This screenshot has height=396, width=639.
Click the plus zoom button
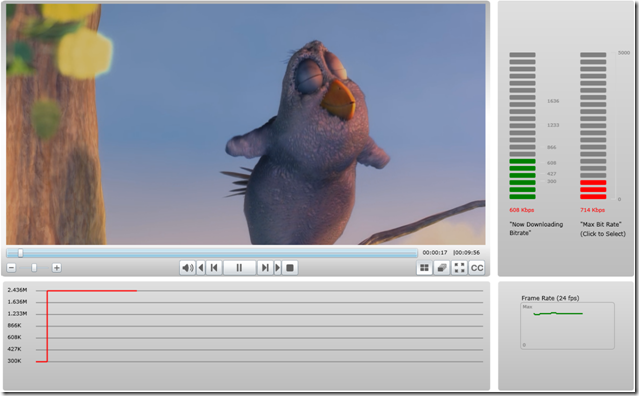pos(57,268)
